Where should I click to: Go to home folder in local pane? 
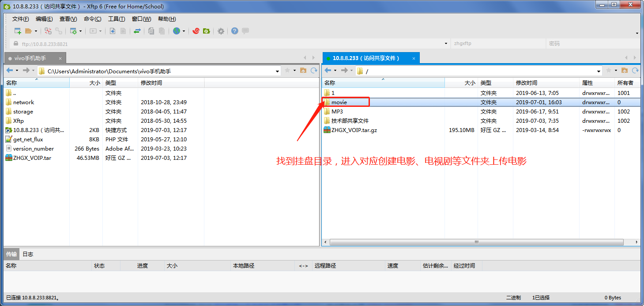[x=303, y=71]
